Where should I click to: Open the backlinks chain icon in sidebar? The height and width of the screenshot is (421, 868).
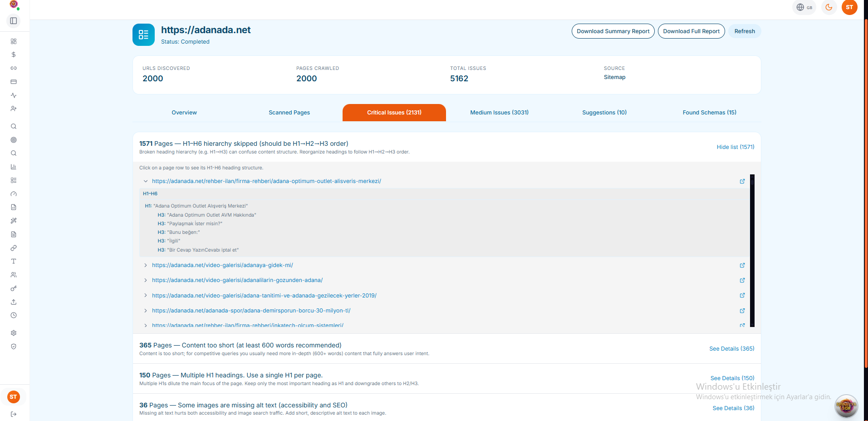(14, 68)
